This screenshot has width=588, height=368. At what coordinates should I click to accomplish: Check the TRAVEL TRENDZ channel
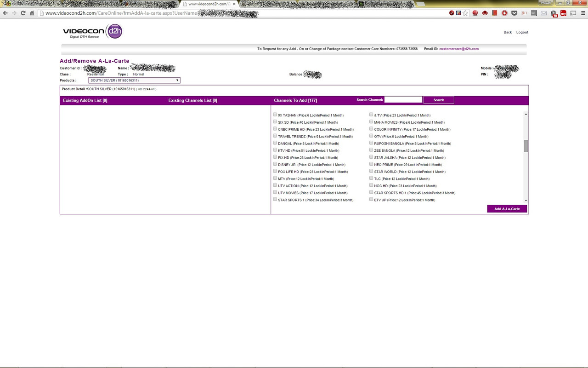[275, 136]
